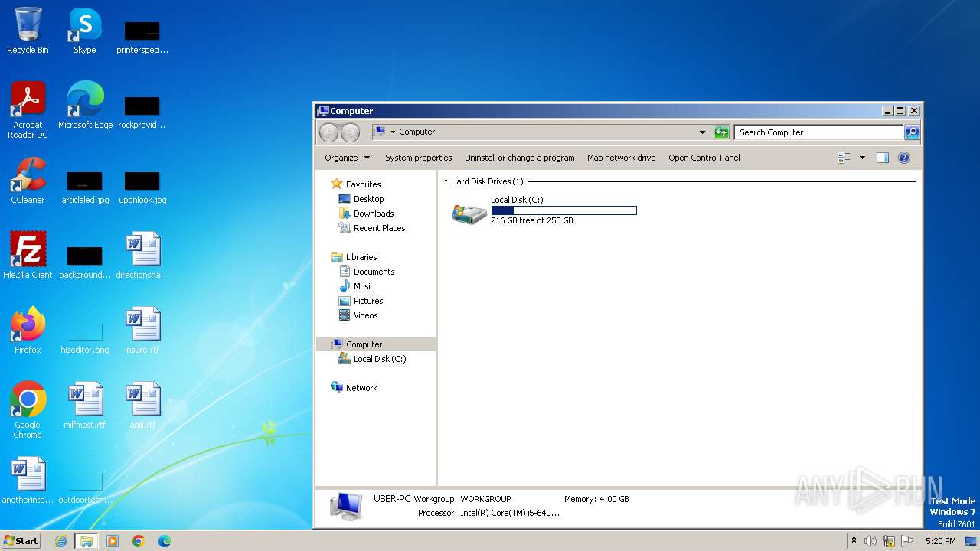Click inside the Search Computer field

(818, 132)
